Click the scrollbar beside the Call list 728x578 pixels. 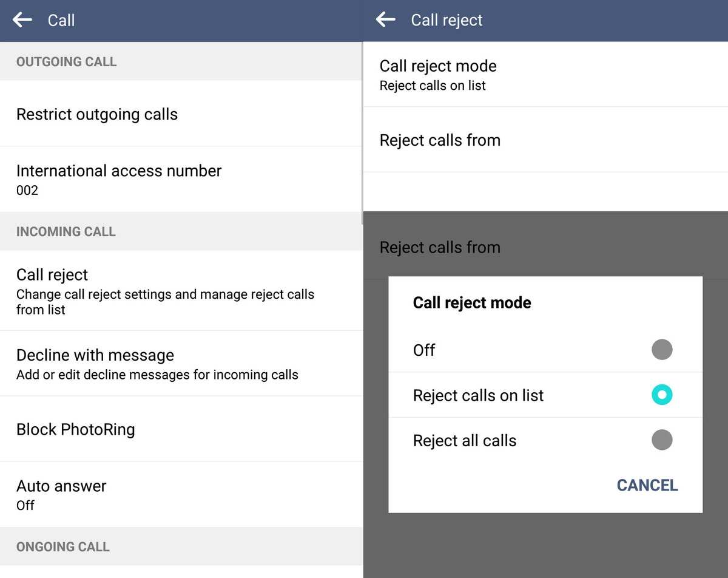[362, 127]
